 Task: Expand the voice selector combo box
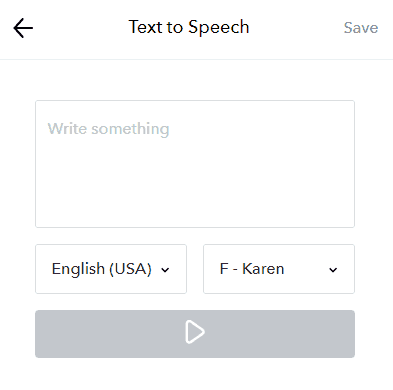279,269
